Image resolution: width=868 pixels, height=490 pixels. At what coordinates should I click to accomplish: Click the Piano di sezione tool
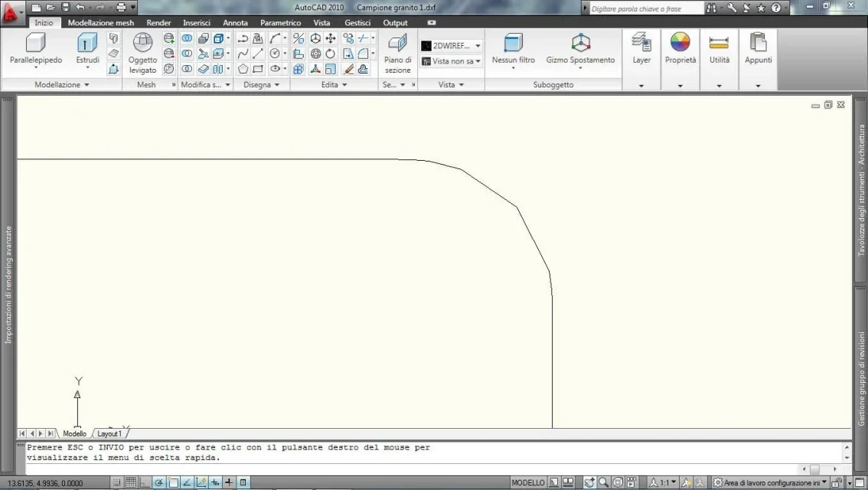point(397,53)
